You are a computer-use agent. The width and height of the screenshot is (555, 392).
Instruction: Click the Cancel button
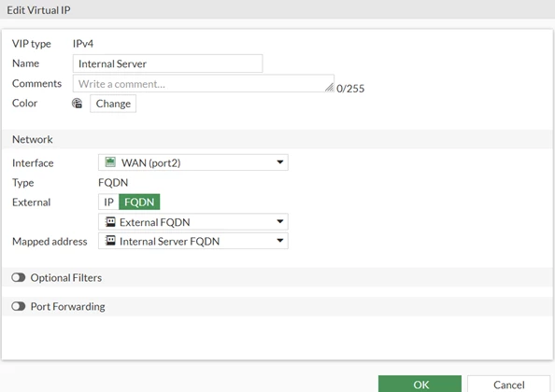pyautogui.click(x=508, y=384)
